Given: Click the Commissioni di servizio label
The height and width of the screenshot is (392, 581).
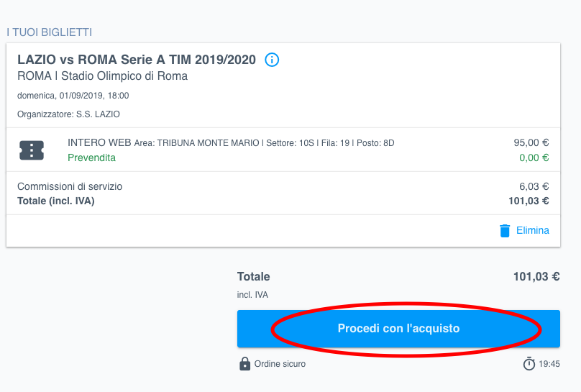Looking at the screenshot, I should pyautogui.click(x=70, y=186).
